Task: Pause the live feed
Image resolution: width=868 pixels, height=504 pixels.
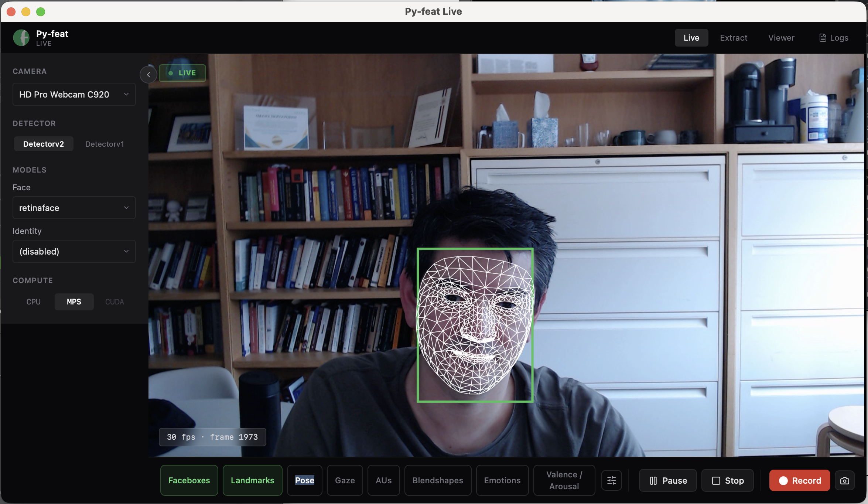Action: pyautogui.click(x=668, y=480)
